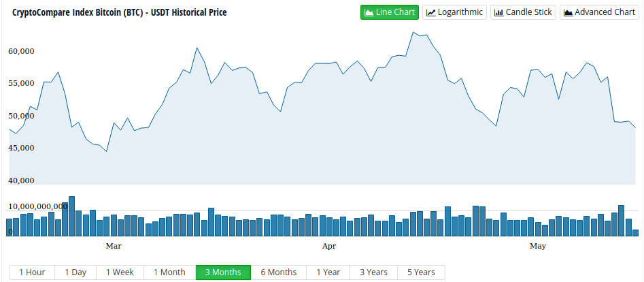Open the Advanced Chart view

599,12
